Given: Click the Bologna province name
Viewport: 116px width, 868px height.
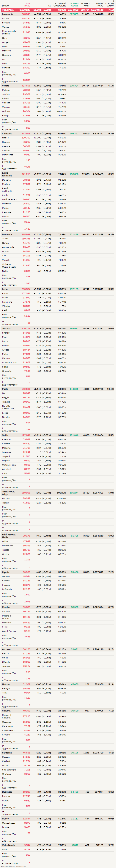Looking at the screenshot, I should click(6, 180).
